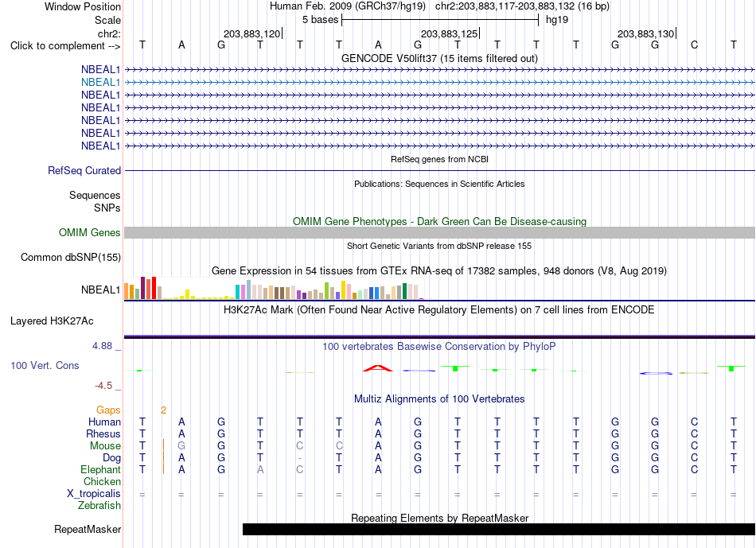756x548 pixels.
Task: Click the 'Common dbSNP(155)' track label
Action: [x=70, y=258]
